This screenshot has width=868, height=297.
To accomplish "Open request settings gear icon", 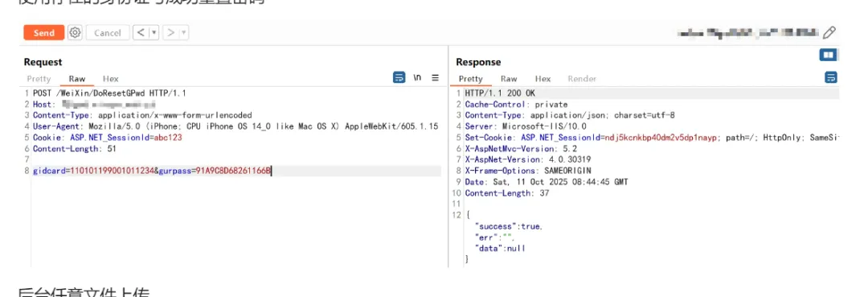I will pyautogui.click(x=76, y=33).
